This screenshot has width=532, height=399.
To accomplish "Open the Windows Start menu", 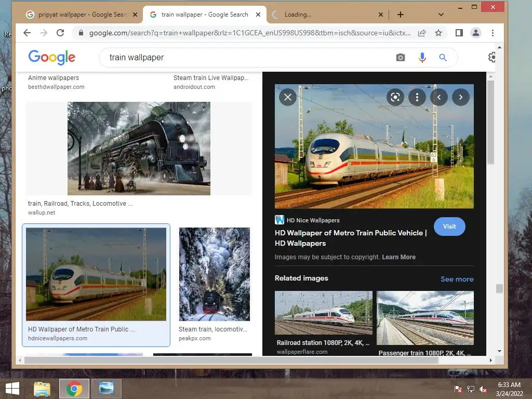I will tap(12, 389).
